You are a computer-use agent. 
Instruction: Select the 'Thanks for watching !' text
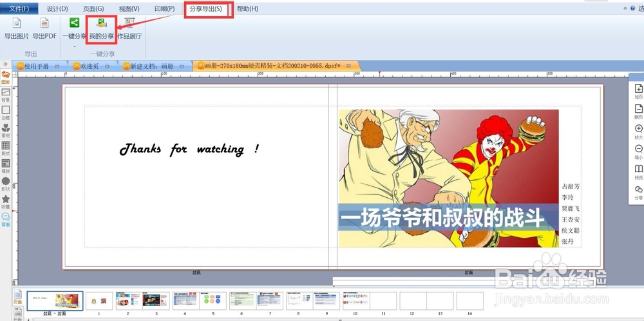click(189, 149)
